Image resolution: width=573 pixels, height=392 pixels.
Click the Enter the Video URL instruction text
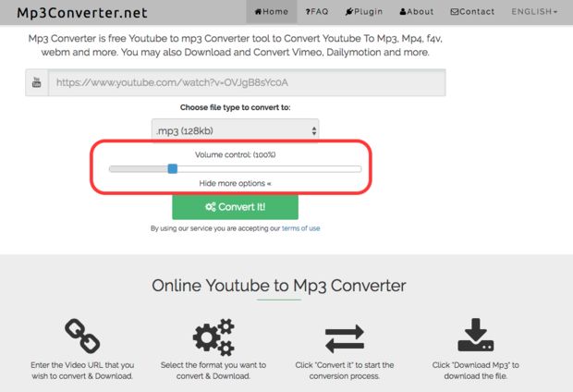click(x=82, y=371)
